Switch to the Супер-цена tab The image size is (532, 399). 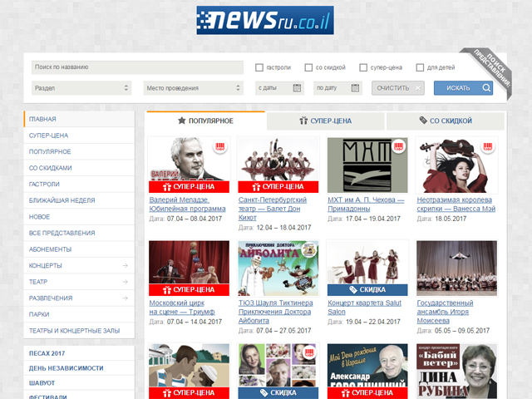click(325, 121)
